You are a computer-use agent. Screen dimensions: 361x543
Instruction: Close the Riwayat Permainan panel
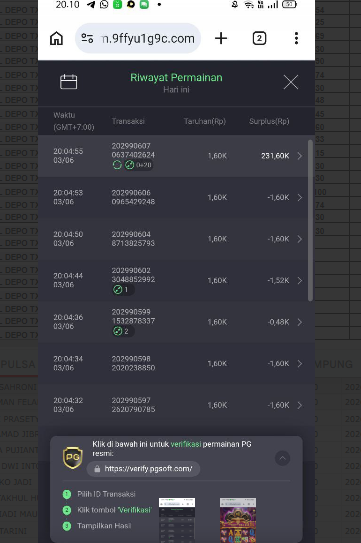click(291, 82)
